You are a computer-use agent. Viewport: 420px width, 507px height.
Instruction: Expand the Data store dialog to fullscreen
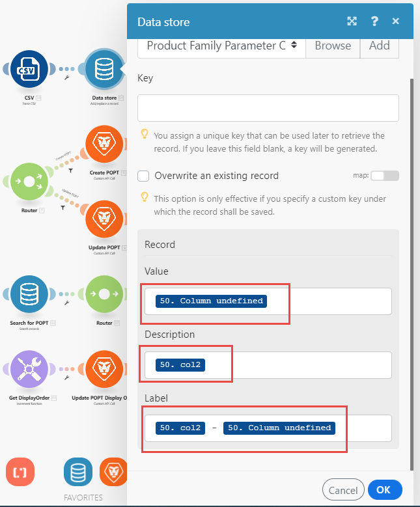point(352,21)
